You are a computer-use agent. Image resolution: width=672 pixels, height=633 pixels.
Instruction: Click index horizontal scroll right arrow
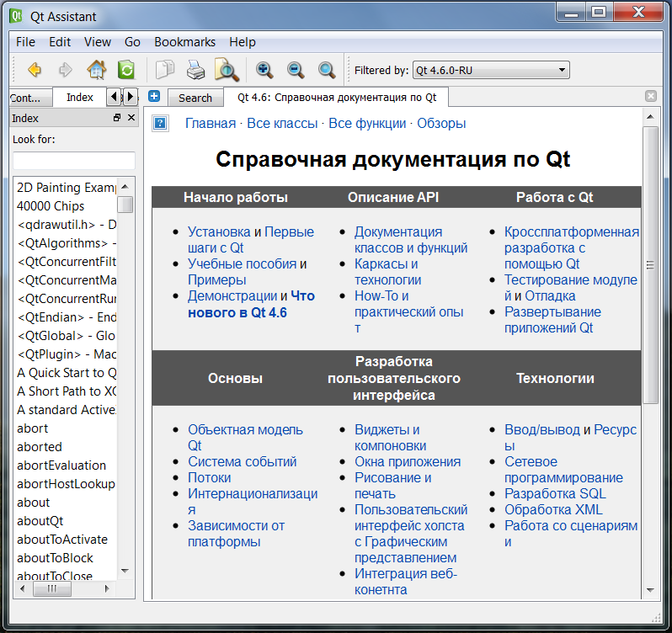107,589
